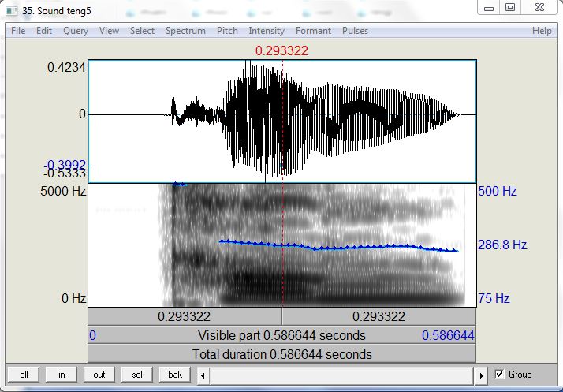Viewport: 563px width, 392px height.
Task: Click the 0.4234 amplitude maximum label
Action: point(66,67)
